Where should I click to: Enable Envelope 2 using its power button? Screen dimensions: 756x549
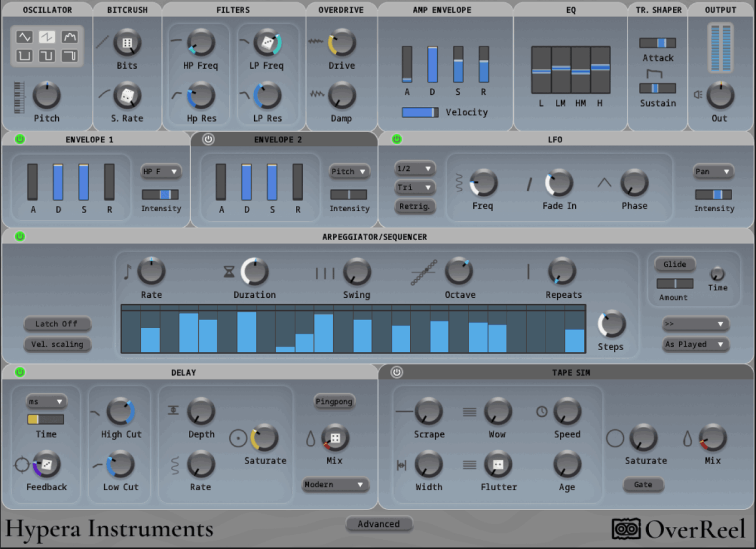pos(208,140)
